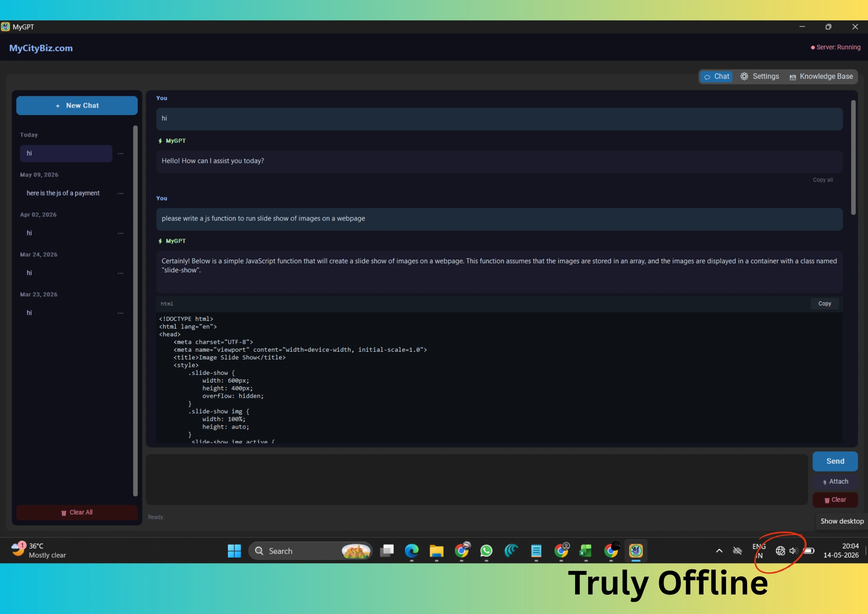Click the cloud sync off tray icon
Viewport: 868px width, 614px height.
[737, 551]
